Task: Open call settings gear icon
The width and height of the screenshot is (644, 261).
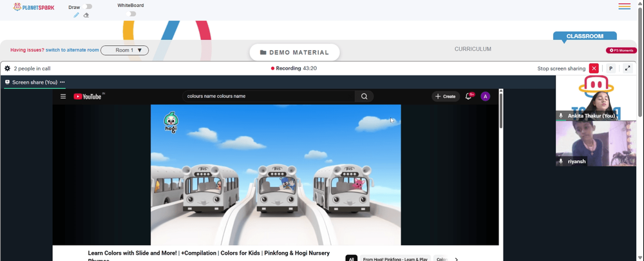Action: 7,69
